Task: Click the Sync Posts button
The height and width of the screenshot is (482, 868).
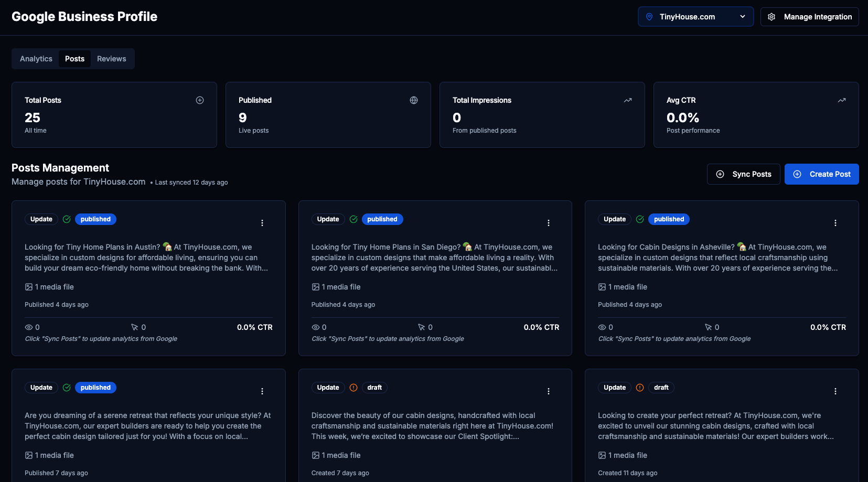Action: [744, 174]
